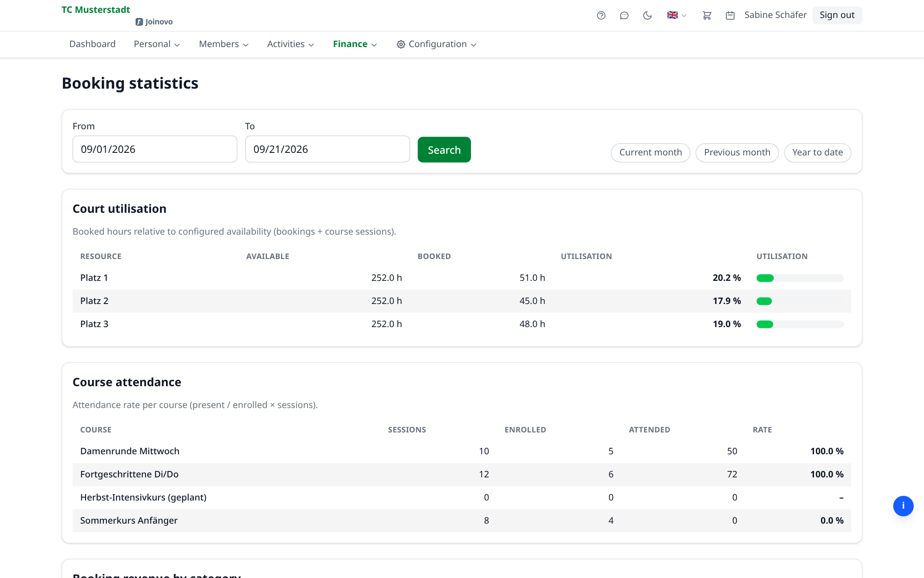The width and height of the screenshot is (924, 578).
Task: Click the Court utilisation heading
Action: pyautogui.click(x=119, y=209)
